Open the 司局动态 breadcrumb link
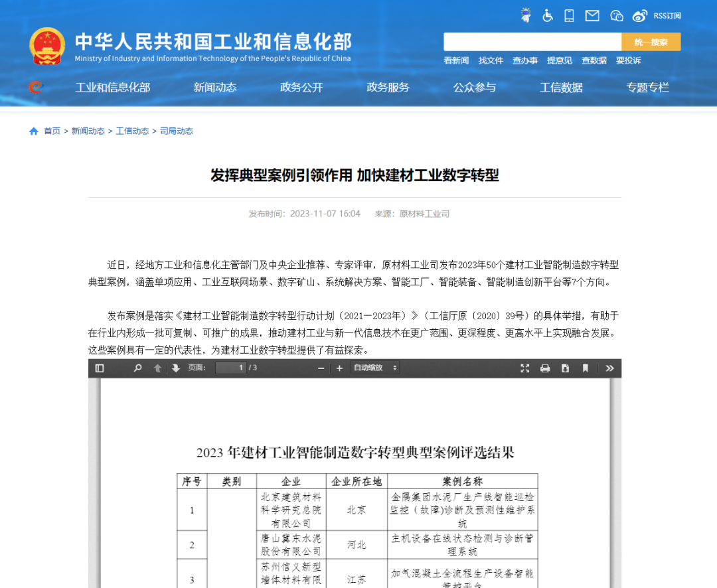Image resolution: width=717 pixels, height=588 pixels. [177, 131]
